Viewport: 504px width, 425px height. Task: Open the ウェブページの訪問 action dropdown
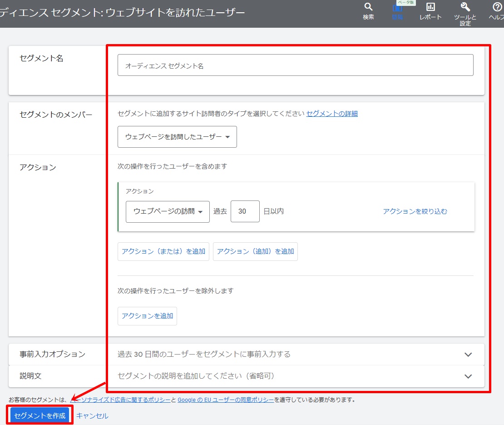click(168, 211)
